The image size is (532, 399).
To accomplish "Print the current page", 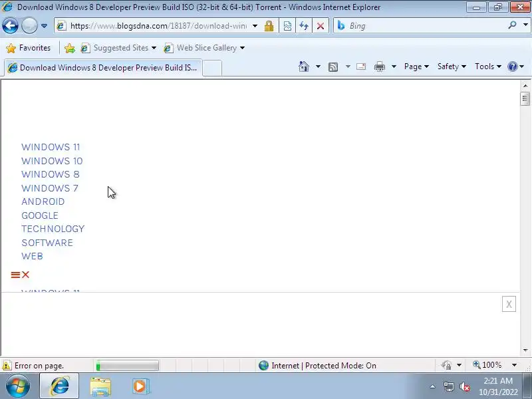I will (x=379, y=67).
